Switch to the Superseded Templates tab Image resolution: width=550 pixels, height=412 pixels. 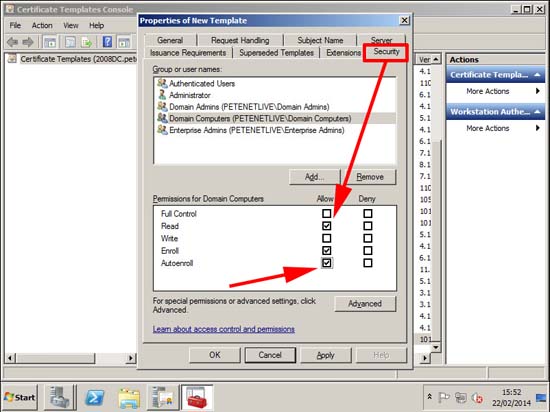pyautogui.click(x=276, y=53)
